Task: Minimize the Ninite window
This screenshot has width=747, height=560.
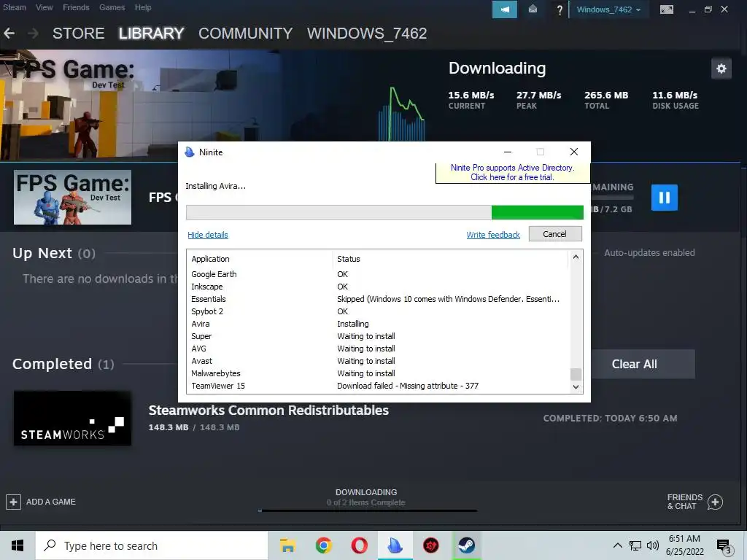Action: point(508,152)
